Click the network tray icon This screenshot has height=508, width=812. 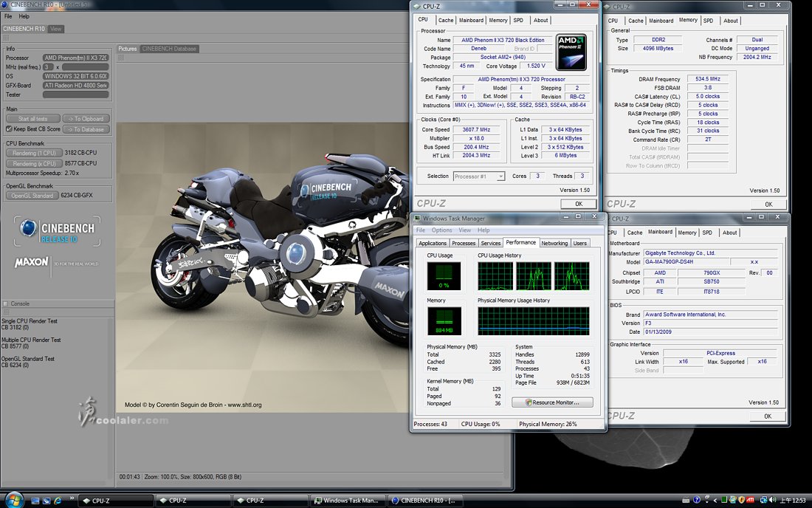[x=763, y=500]
